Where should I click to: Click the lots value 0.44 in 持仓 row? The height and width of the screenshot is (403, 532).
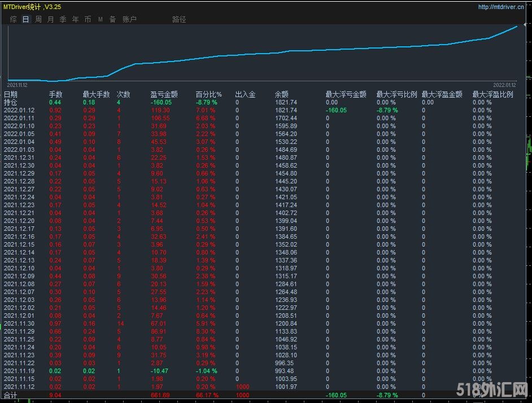click(x=55, y=102)
